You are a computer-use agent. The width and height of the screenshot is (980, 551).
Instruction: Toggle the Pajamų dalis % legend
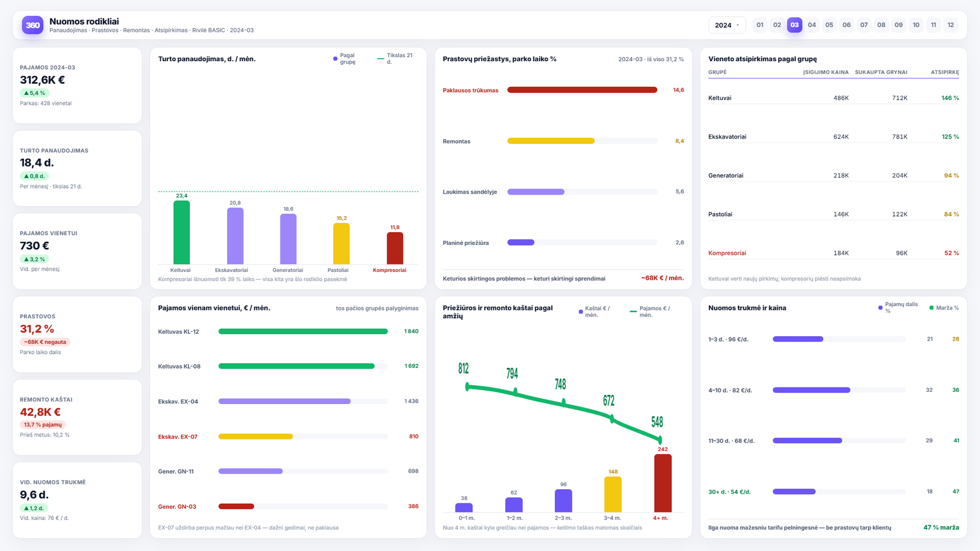pos(899,307)
